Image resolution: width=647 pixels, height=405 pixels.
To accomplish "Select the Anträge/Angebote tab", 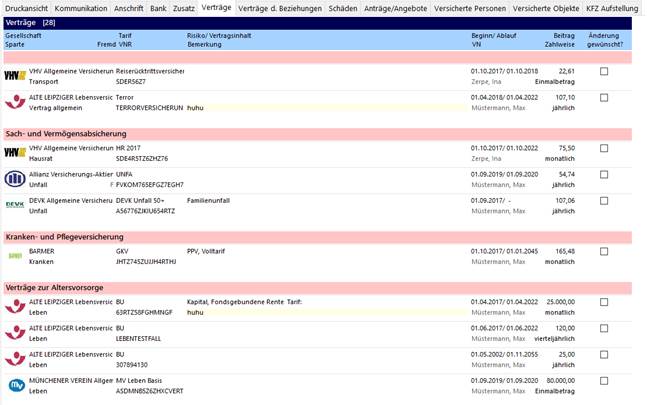I will (396, 8).
